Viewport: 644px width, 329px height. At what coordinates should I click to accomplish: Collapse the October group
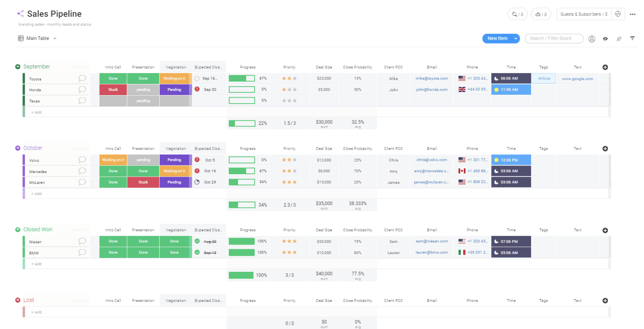(17, 148)
